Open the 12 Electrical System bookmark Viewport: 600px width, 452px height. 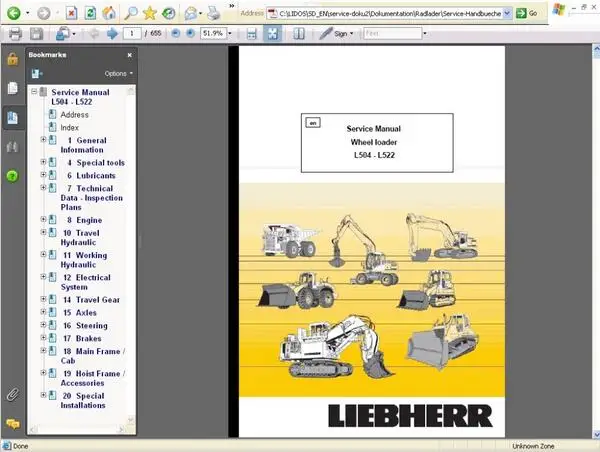[86, 282]
